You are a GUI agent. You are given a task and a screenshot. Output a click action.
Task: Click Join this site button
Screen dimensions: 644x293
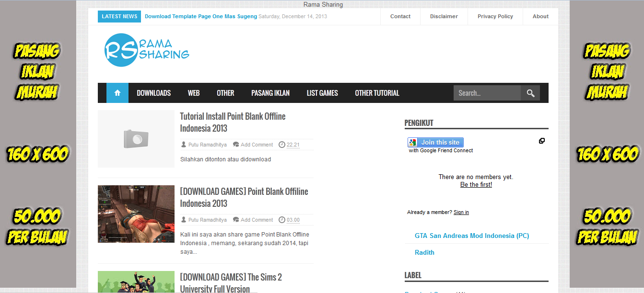point(435,142)
